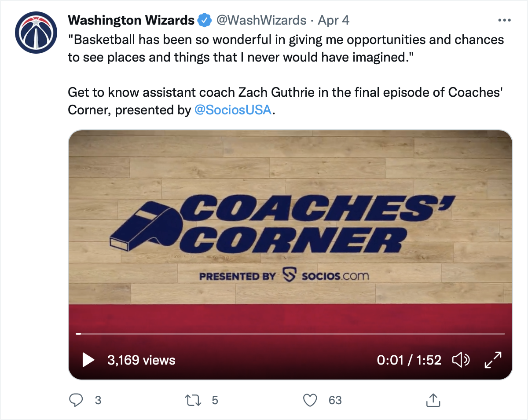Mute the video with the speaker icon
528x420 pixels.
tap(461, 360)
